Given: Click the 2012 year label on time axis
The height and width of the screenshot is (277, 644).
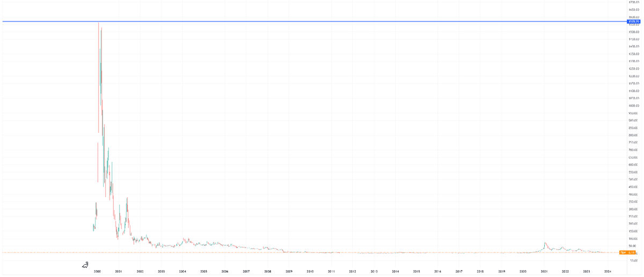Looking at the screenshot, I should point(353,272).
